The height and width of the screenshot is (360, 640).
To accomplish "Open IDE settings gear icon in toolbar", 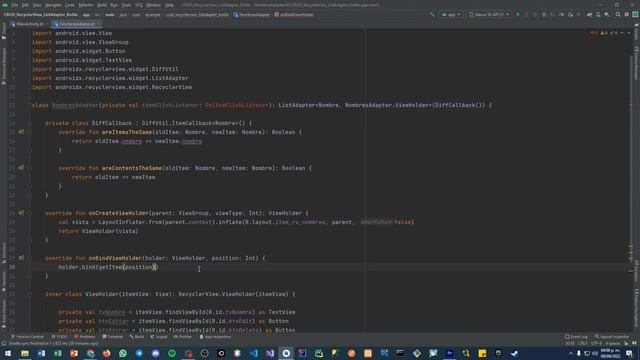I will pyautogui.click(x=627, y=15).
